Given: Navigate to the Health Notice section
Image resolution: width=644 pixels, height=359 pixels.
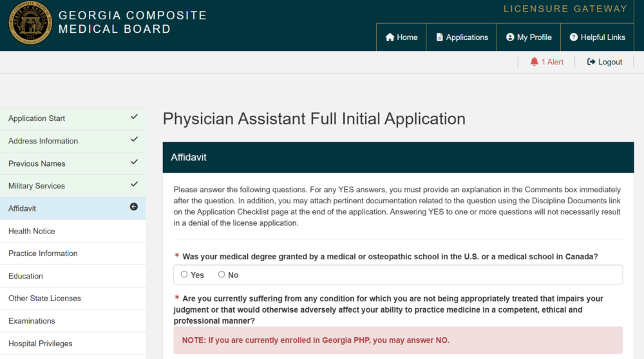Looking at the screenshot, I should [x=32, y=231].
